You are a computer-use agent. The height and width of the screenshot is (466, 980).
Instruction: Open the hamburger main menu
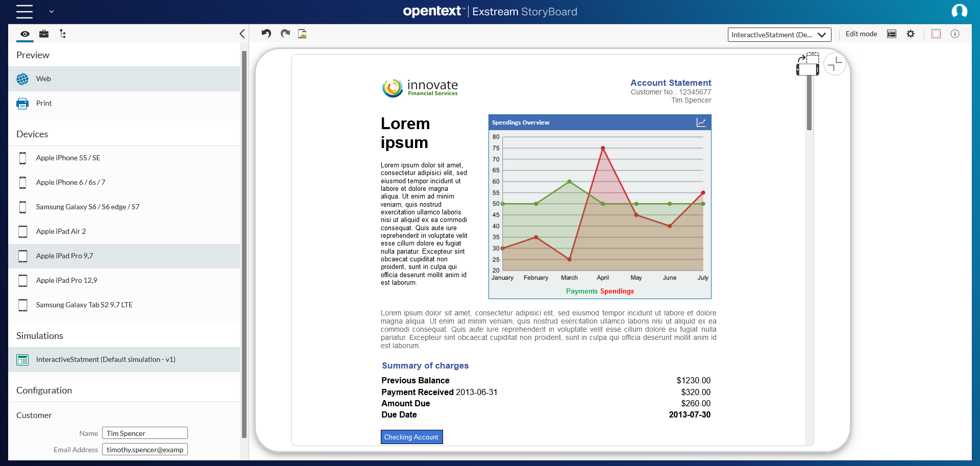coord(24,11)
